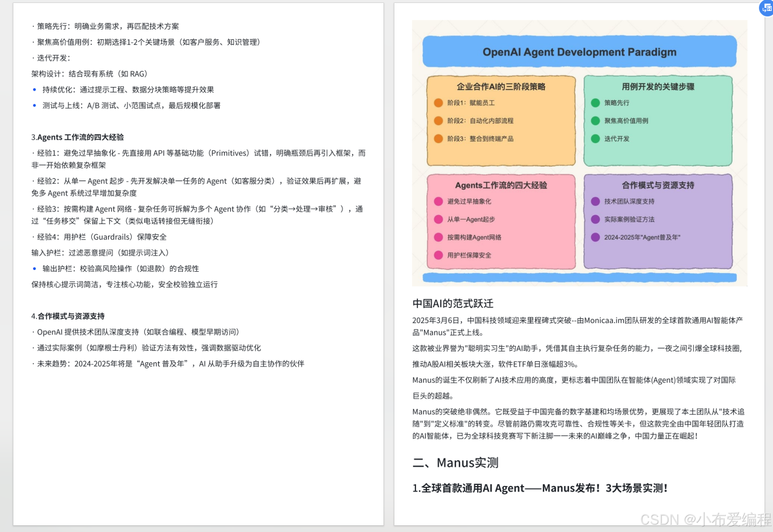Click '避免过早抽象化' in the pink card
The width and height of the screenshot is (773, 532).
pos(469,201)
